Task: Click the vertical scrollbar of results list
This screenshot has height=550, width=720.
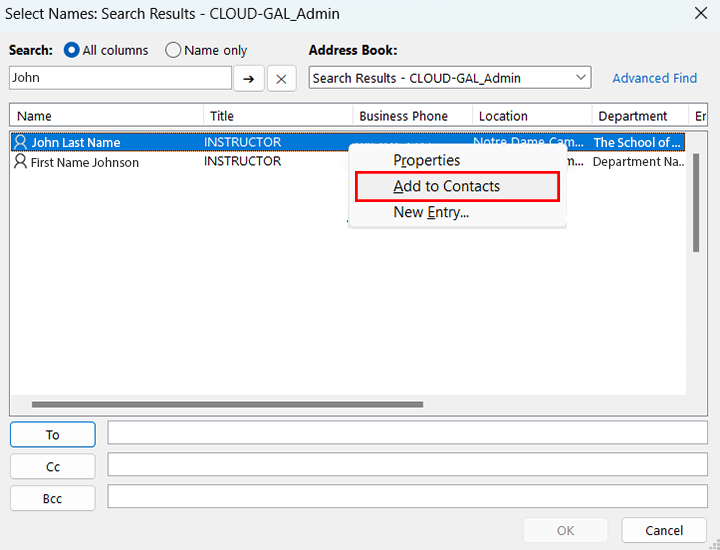Action: 695,200
